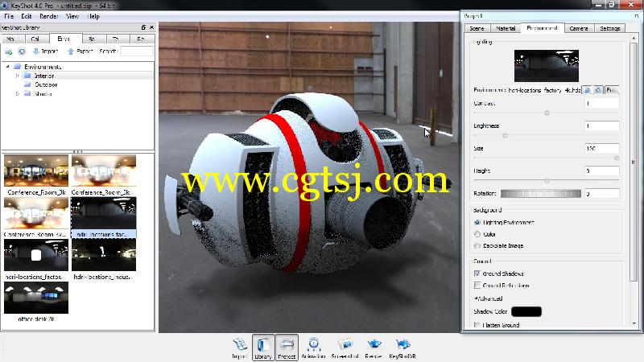This screenshot has width=644, height=362.
Task: Click the Rotation gradient slider bar
Action: (x=541, y=194)
